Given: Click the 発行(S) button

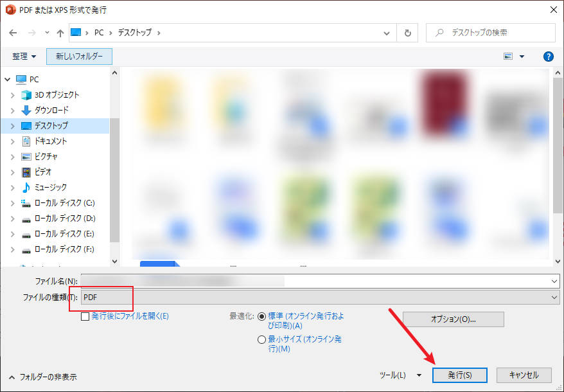Looking at the screenshot, I should (x=460, y=375).
